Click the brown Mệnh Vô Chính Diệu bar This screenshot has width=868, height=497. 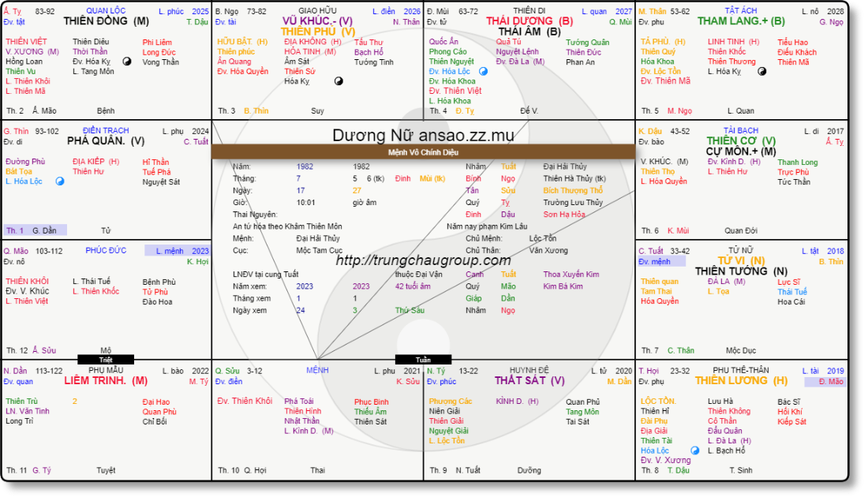pyautogui.click(x=423, y=151)
